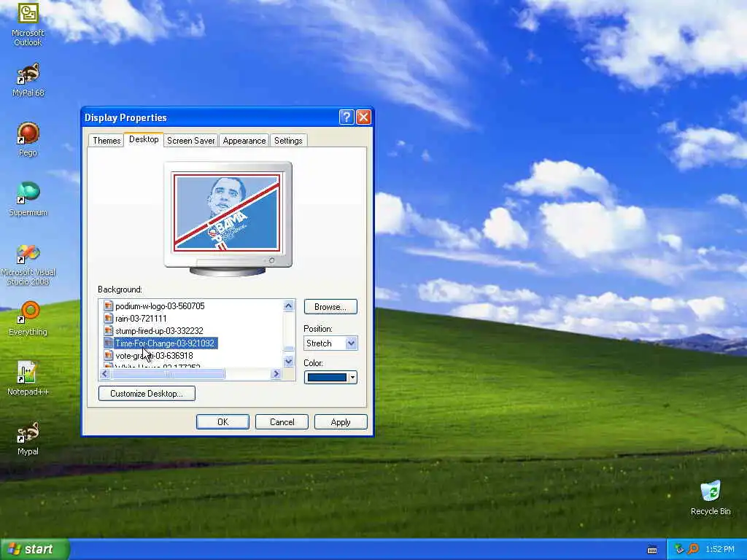Click the Display Properties help question button
Screen dimensions: 747x560
[x=347, y=117]
